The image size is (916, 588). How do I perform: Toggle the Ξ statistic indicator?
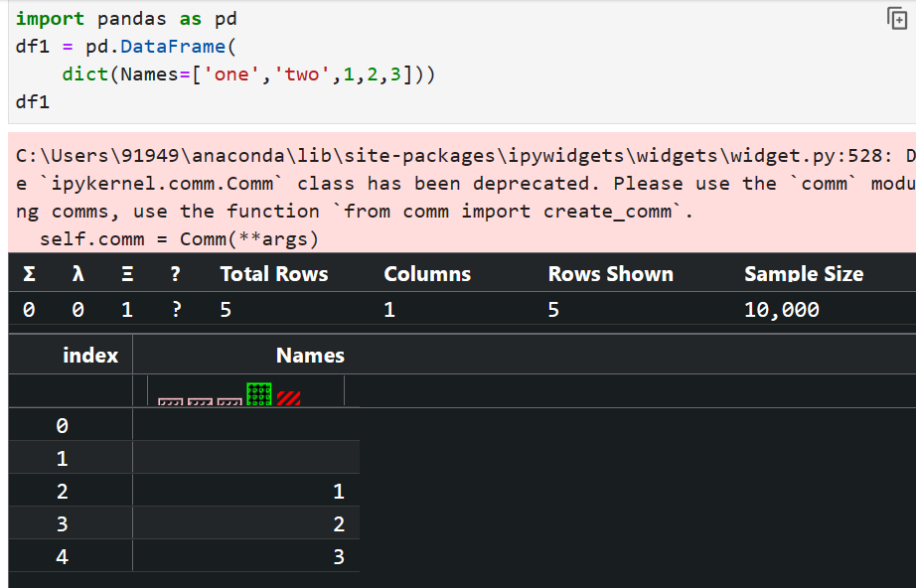pos(126,273)
